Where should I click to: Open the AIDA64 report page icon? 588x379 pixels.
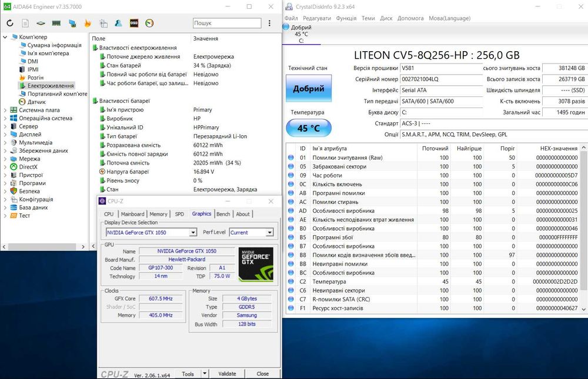point(25,24)
